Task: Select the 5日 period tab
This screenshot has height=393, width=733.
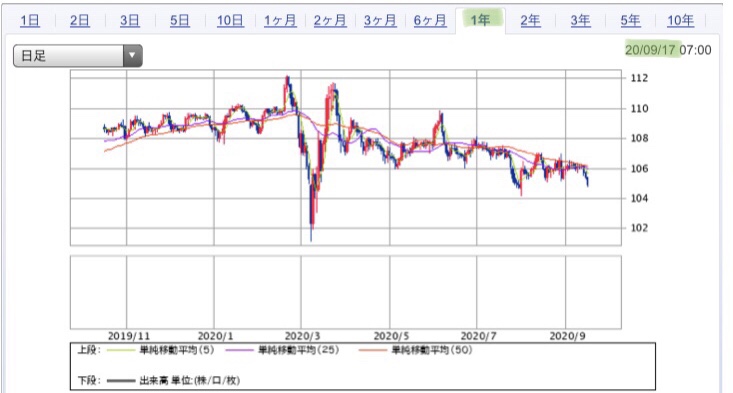Action: [180, 21]
